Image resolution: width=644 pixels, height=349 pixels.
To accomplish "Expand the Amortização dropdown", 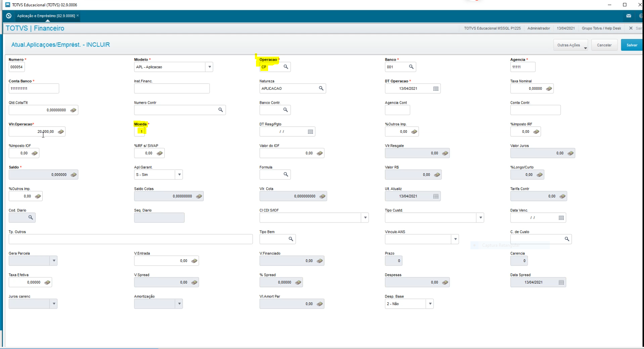I will pyautogui.click(x=179, y=304).
